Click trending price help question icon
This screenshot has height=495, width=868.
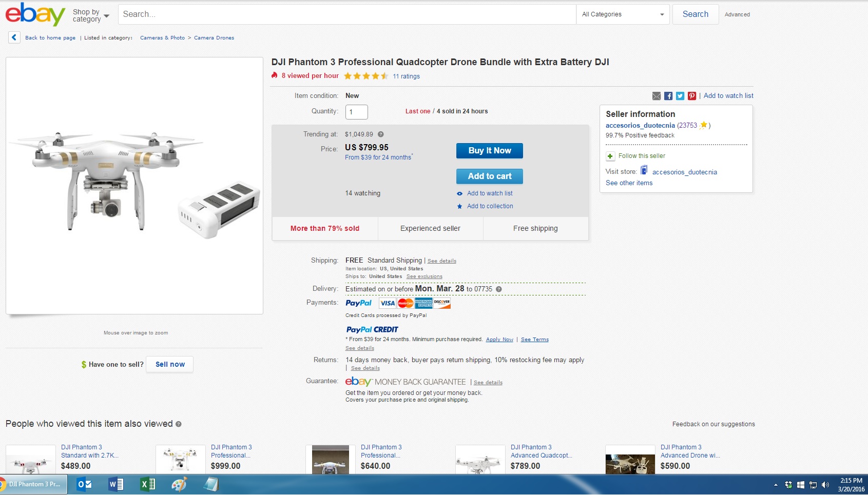pyautogui.click(x=381, y=134)
